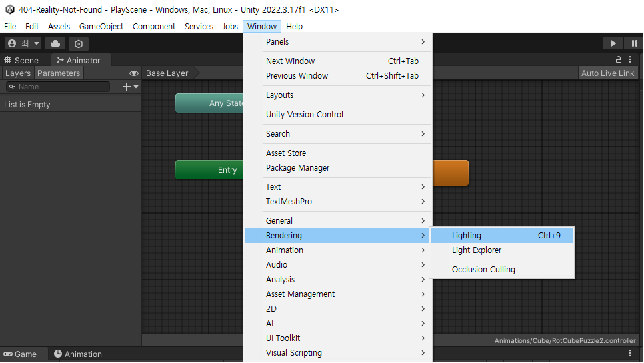This screenshot has height=363, width=644.
Task: Start Play mode with the play button
Action: click(613, 43)
